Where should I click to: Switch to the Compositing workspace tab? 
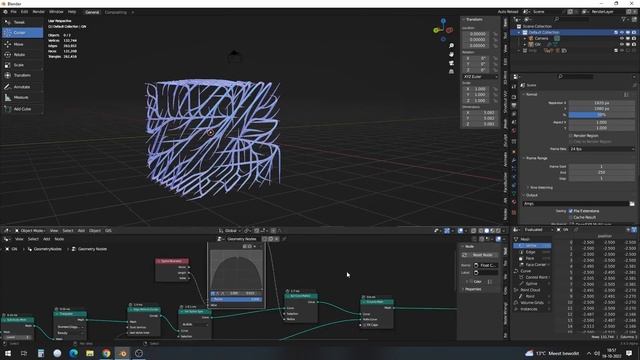coord(116,12)
